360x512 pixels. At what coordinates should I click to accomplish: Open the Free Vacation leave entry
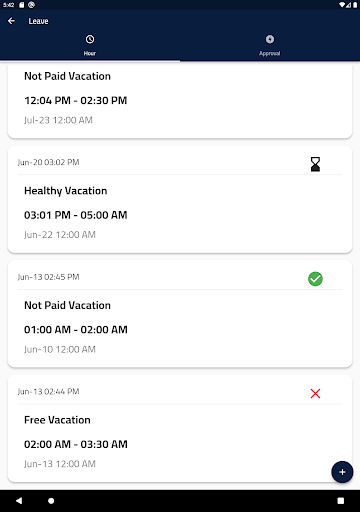[180, 429]
